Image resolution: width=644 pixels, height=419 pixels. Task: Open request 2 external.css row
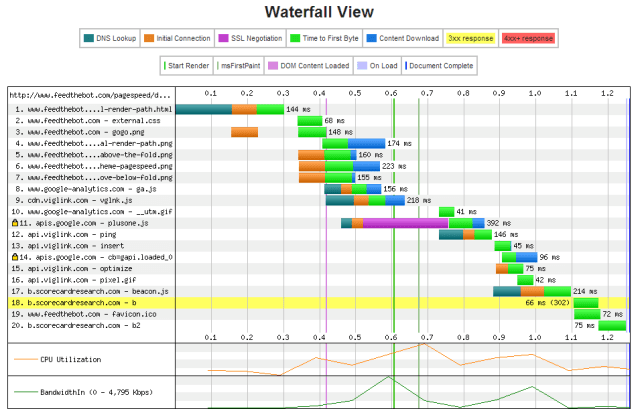[88, 120]
